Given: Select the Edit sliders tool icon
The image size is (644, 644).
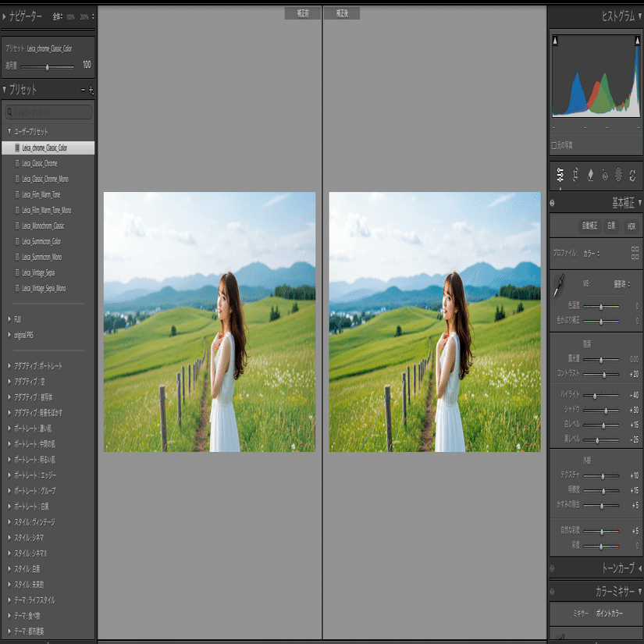Looking at the screenshot, I should coord(560,175).
